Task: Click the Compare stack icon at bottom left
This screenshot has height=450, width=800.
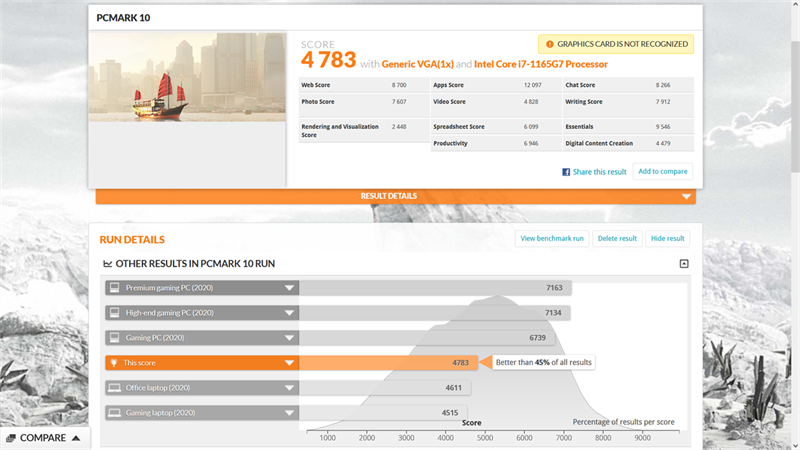Action: tap(11, 438)
